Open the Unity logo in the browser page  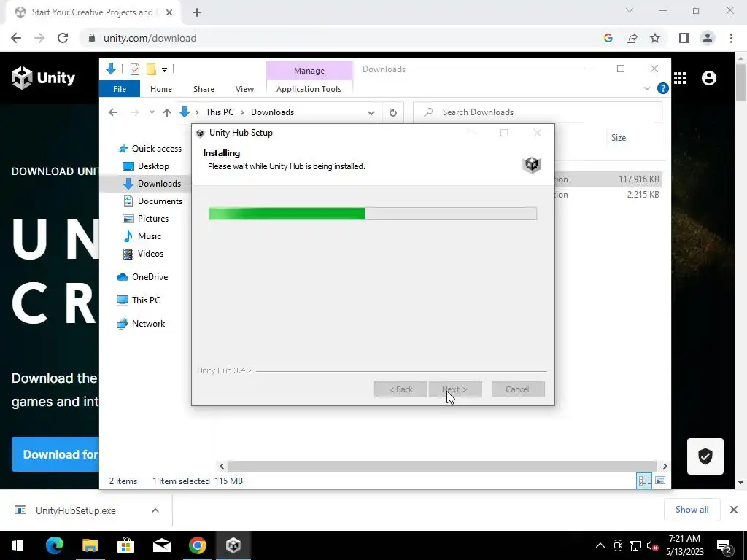pyautogui.click(x=43, y=77)
